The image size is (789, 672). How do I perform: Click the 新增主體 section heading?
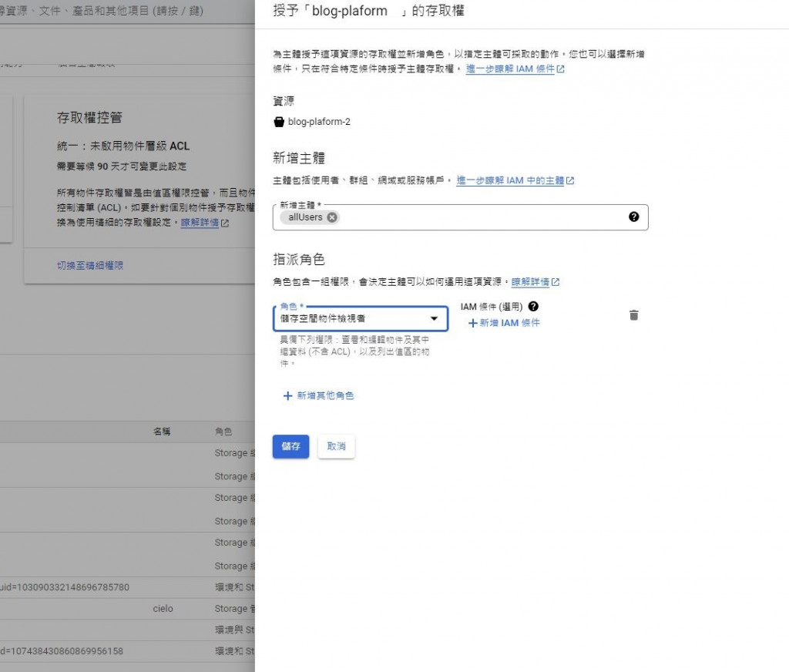299,158
